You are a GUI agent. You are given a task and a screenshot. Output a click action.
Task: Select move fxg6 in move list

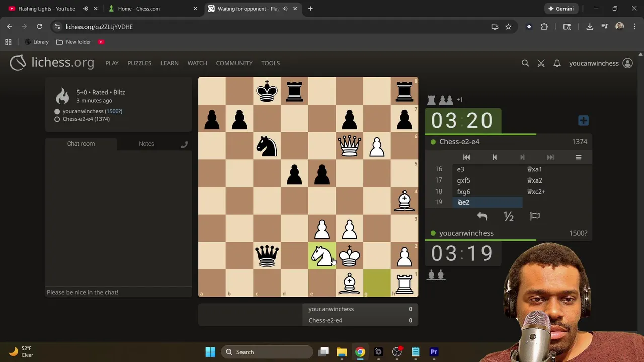click(x=488, y=192)
